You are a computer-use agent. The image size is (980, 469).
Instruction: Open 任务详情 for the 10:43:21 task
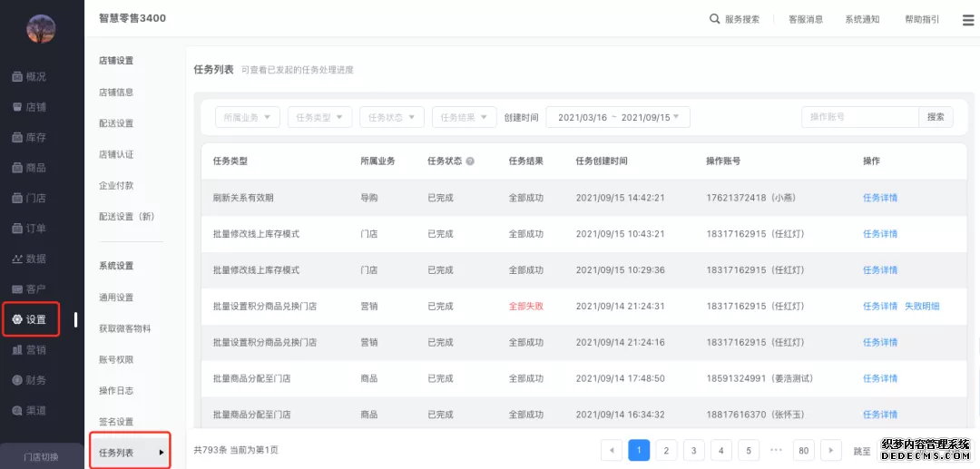880,234
